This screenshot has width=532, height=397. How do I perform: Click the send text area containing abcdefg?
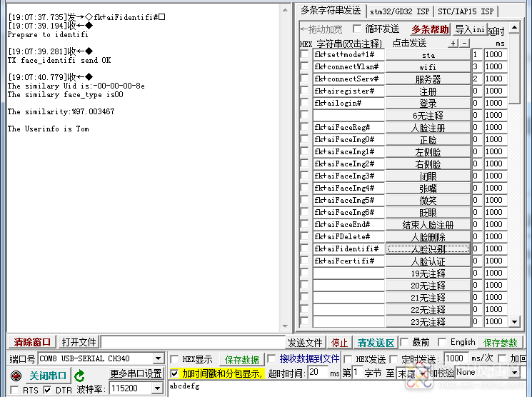pyautogui.click(x=346, y=388)
